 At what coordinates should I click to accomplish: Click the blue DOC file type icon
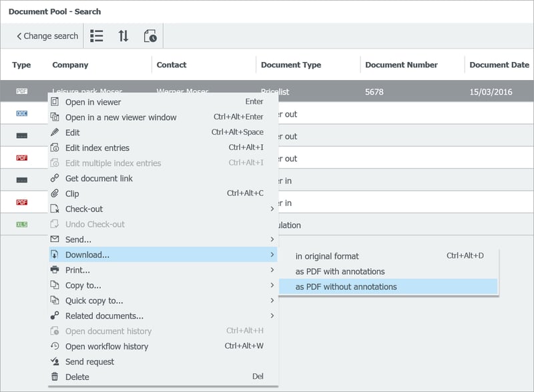pyautogui.click(x=22, y=114)
